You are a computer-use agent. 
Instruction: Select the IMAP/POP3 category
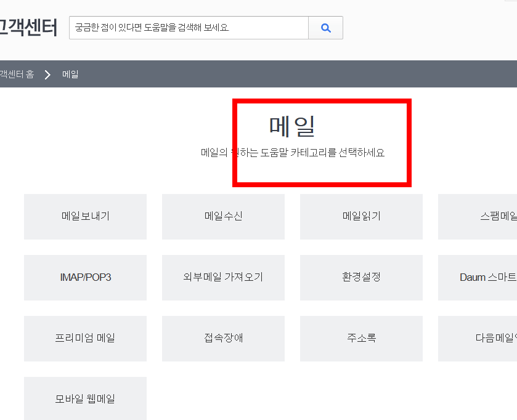coord(85,277)
